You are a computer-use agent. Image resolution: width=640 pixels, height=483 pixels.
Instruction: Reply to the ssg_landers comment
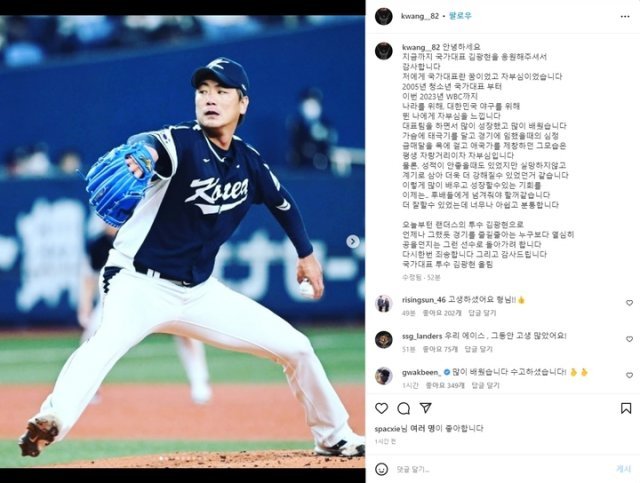coord(479,349)
